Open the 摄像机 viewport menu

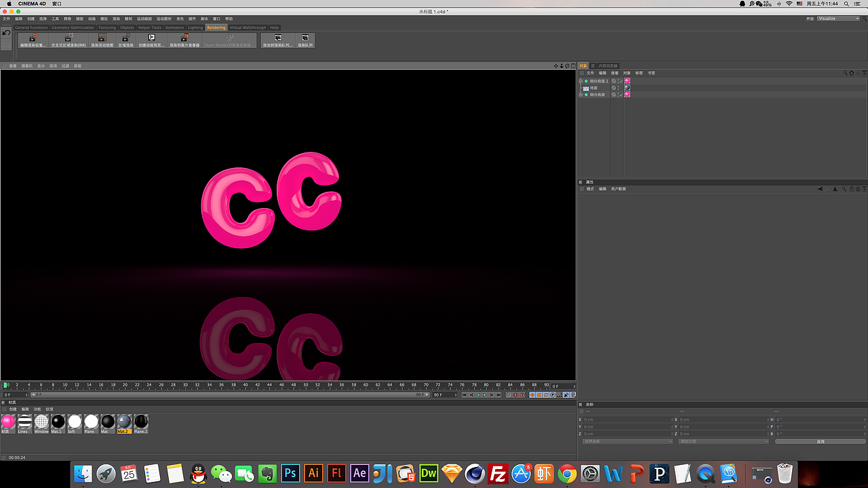[x=27, y=66]
